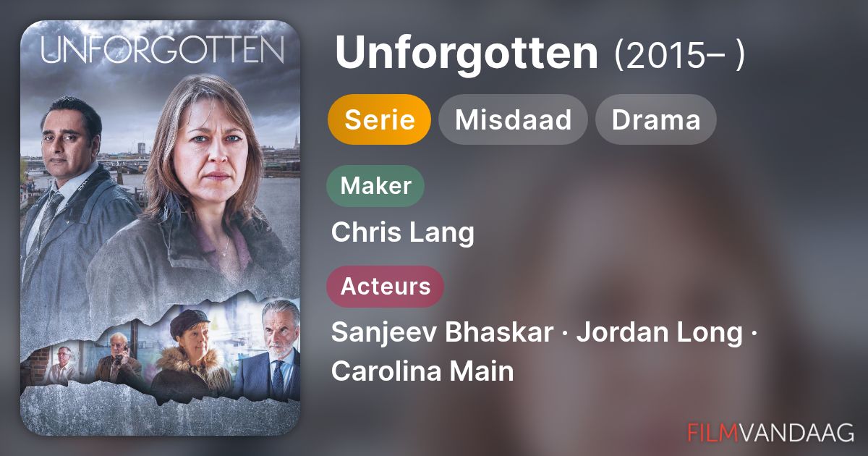Viewport: 868px width, 456px height.
Task: Click the red Acteurs label
Action: pyautogui.click(x=386, y=287)
